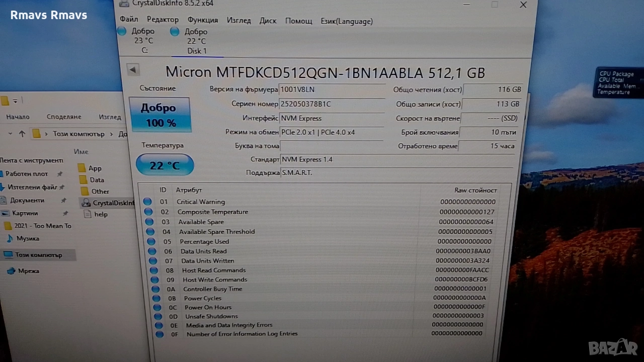This screenshot has height=362, width=644.
Task: Click the 22 °C temperature button
Action: (x=165, y=165)
